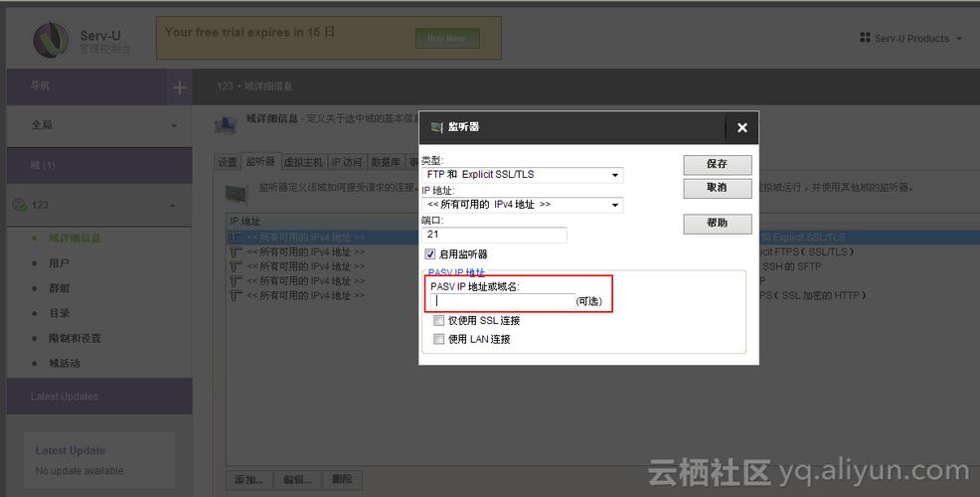Click the 域详细信息 page header icon
980x497 pixels.
(226, 124)
